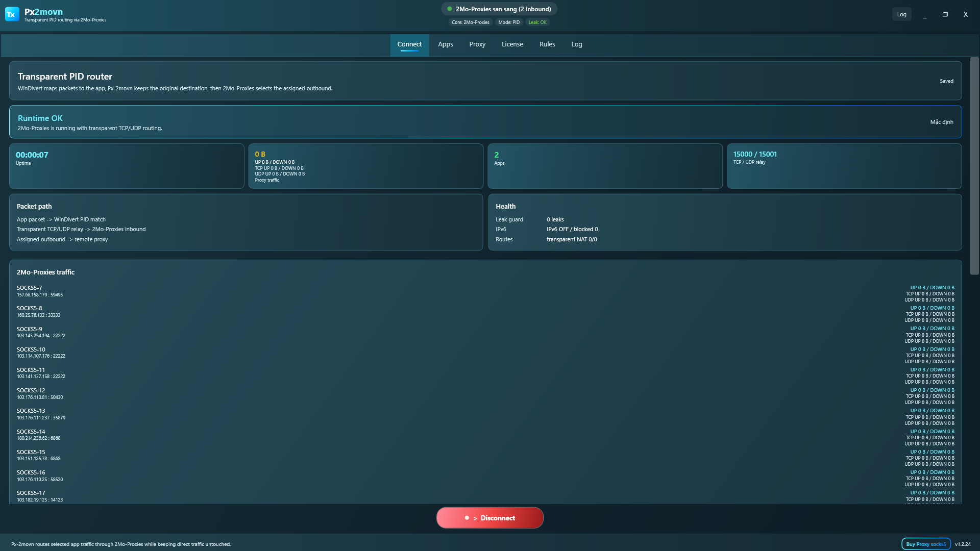Click the '2Mo-Proxies traffic' section heading

click(x=45, y=272)
